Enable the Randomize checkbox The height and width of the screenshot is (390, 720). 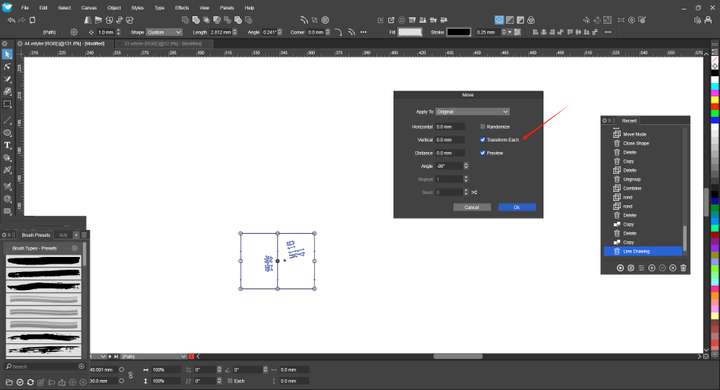pyautogui.click(x=483, y=126)
